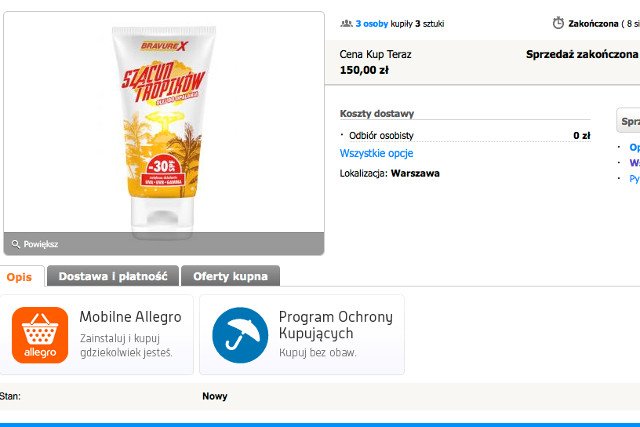The width and height of the screenshot is (640, 427).
Task: Click the clock icon near Zakończona
Action: tap(558, 23)
